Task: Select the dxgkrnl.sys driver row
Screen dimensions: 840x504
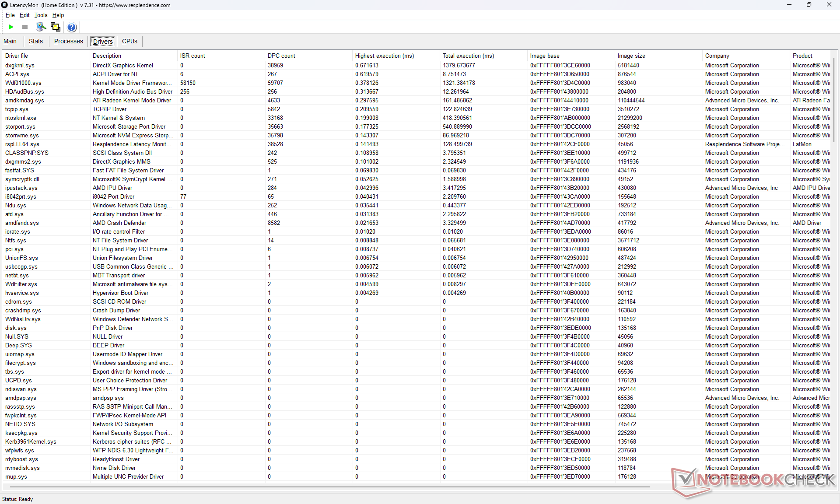Action: point(20,65)
